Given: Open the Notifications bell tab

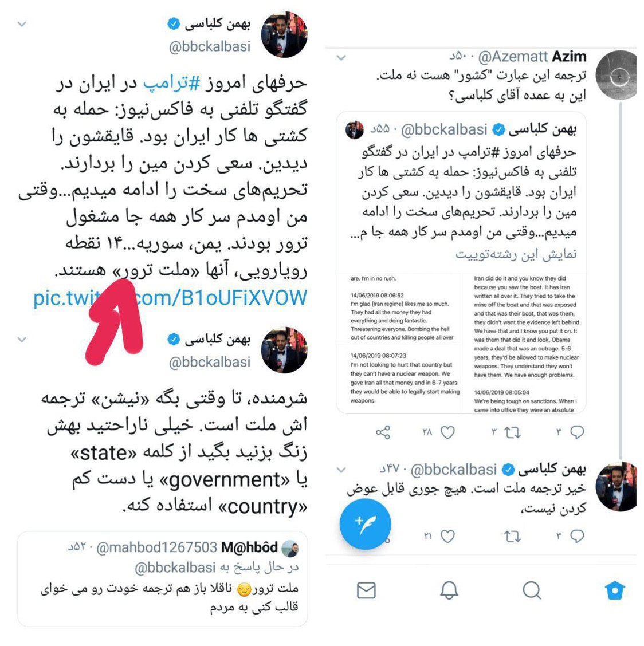Looking at the screenshot, I should [x=449, y=590].
